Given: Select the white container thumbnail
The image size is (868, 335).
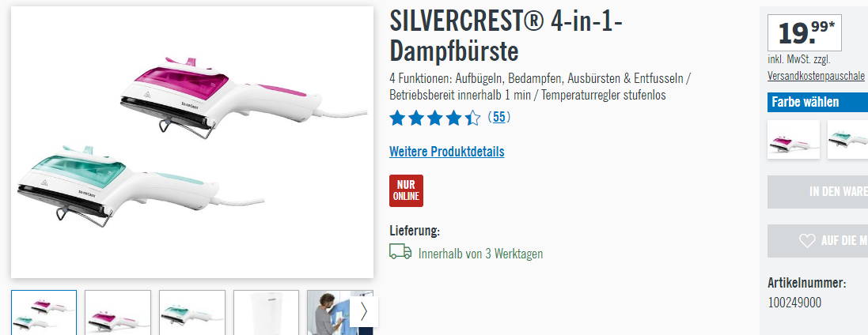Looking at the screenshot, I should [267, 312].
